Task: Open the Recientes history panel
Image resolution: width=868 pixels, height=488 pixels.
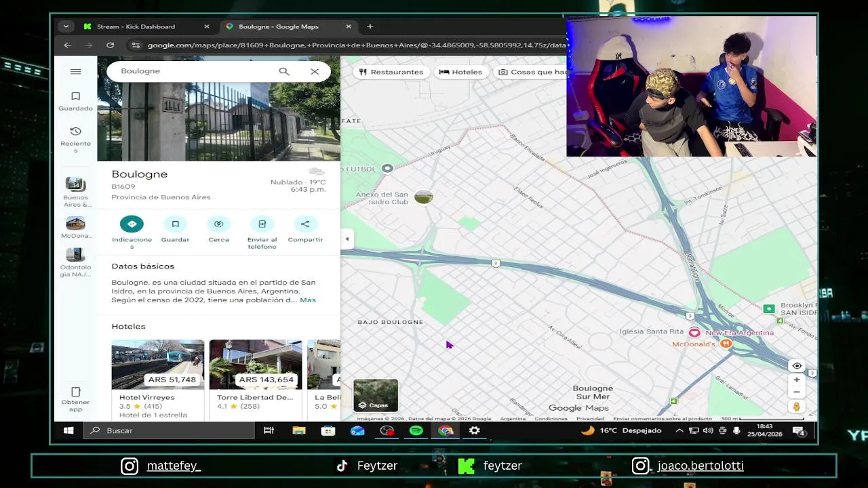Action: [x=76, y=140]
